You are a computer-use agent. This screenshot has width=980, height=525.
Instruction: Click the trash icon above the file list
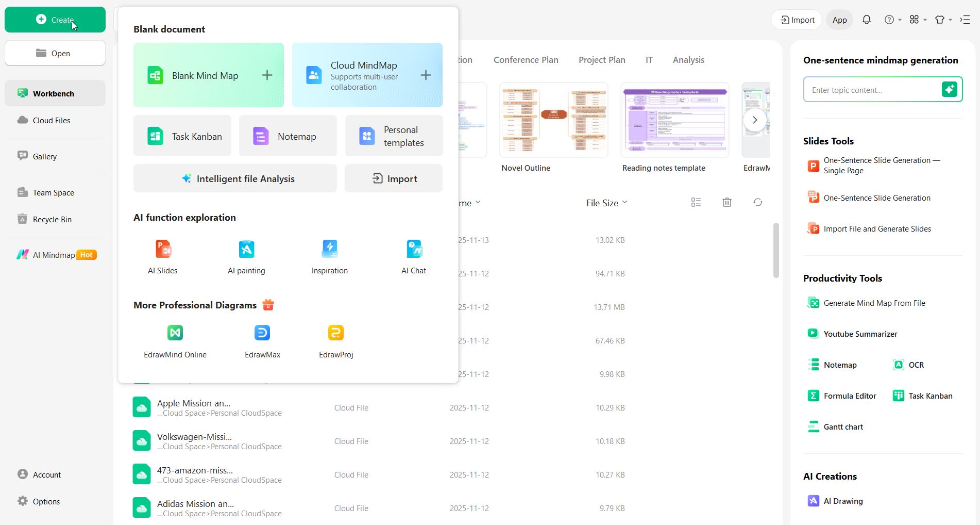726,202
